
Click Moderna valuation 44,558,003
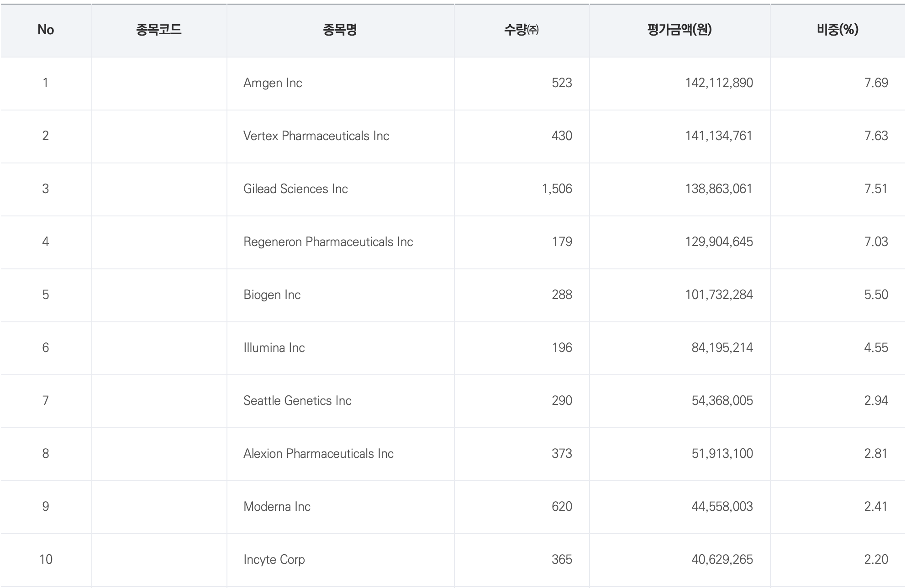(x=722, y=507)
